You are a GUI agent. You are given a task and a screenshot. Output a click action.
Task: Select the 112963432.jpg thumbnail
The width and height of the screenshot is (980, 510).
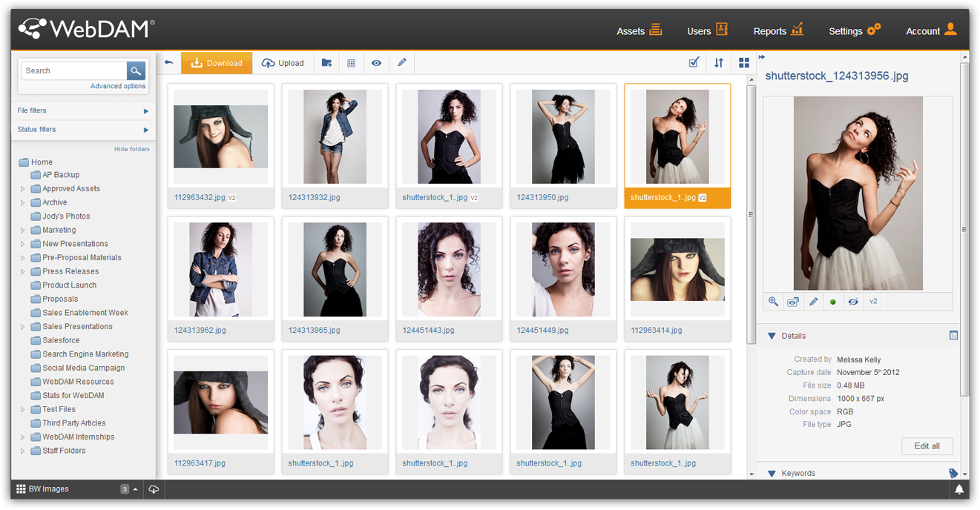[x=221, y=136]
